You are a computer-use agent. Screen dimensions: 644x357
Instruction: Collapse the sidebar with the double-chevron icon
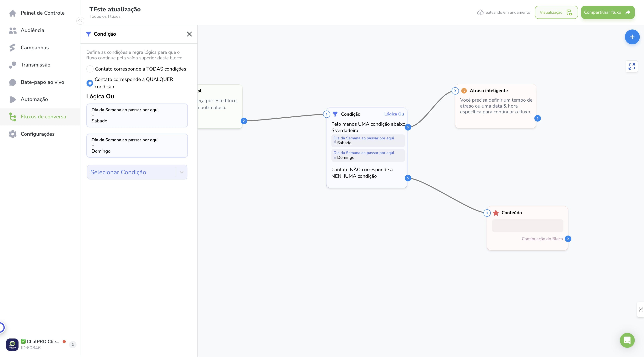click(80, 21)
